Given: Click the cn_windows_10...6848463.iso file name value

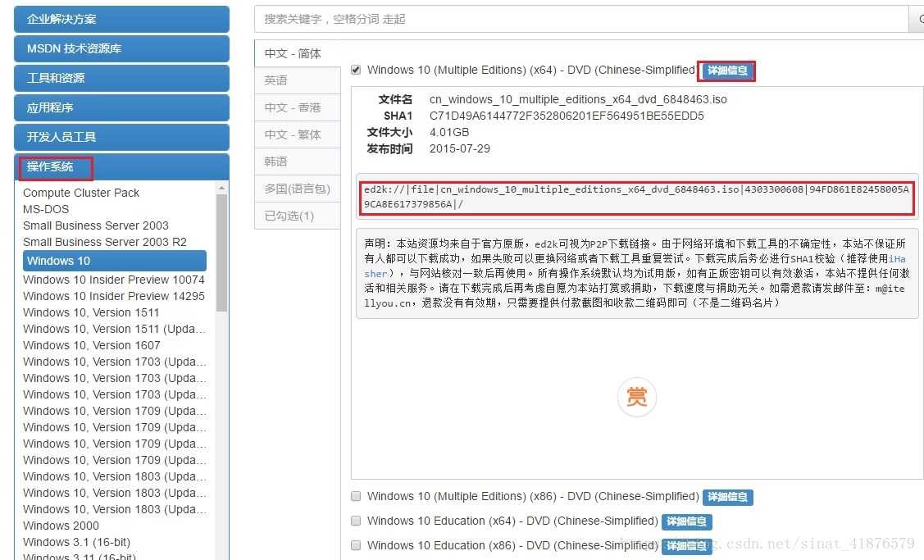Looking at the screenshot, I should click(x=578, y=100).
